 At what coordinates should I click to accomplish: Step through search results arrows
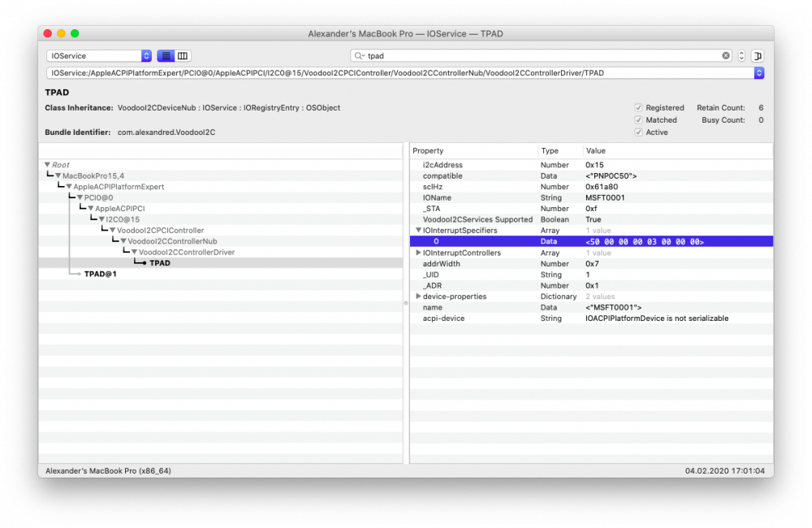741,55
